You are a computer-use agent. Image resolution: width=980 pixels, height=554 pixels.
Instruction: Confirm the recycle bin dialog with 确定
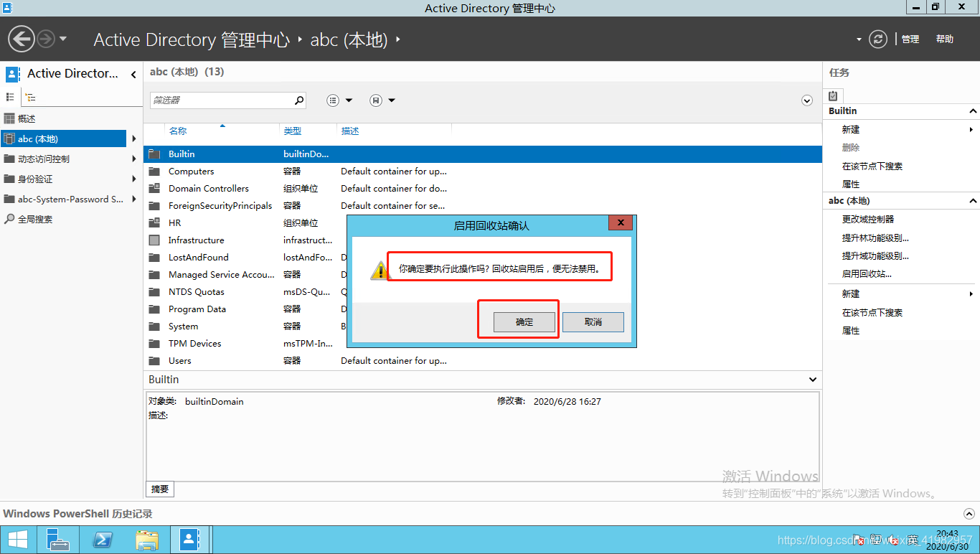pos(524,322)
